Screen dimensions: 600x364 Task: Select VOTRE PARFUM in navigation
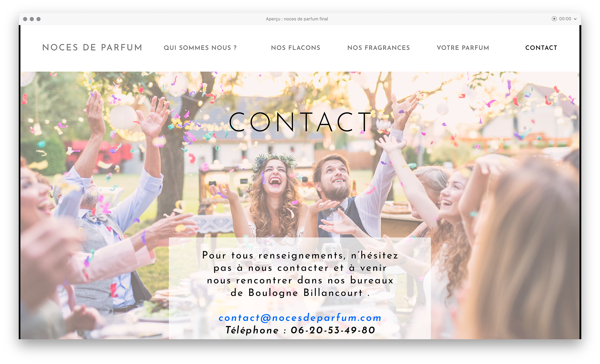pos(463,48)
